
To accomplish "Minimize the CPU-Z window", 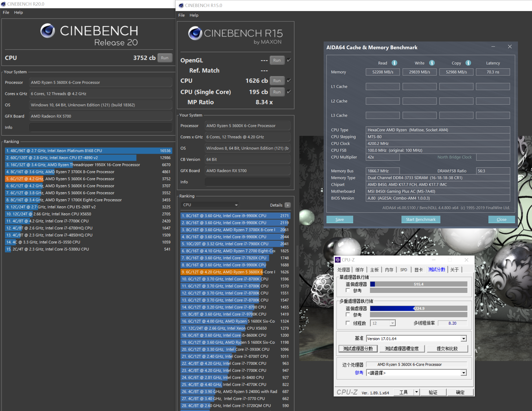I will [434, 260].
